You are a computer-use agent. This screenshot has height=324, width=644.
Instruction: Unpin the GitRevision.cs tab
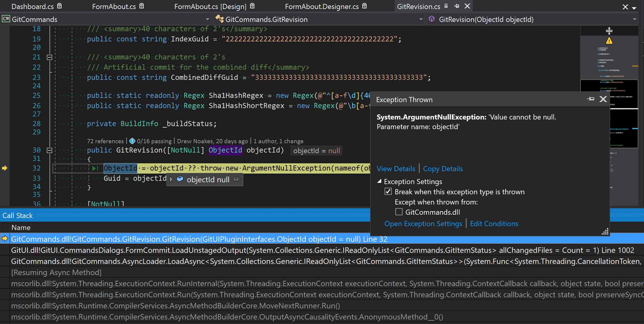456,6
